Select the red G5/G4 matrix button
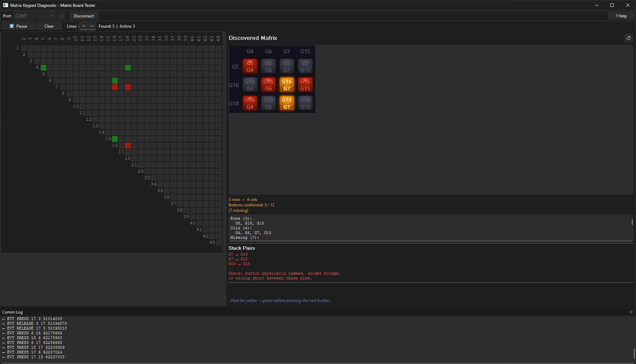The width and height of the screenshot is (636, 364). 250,67
